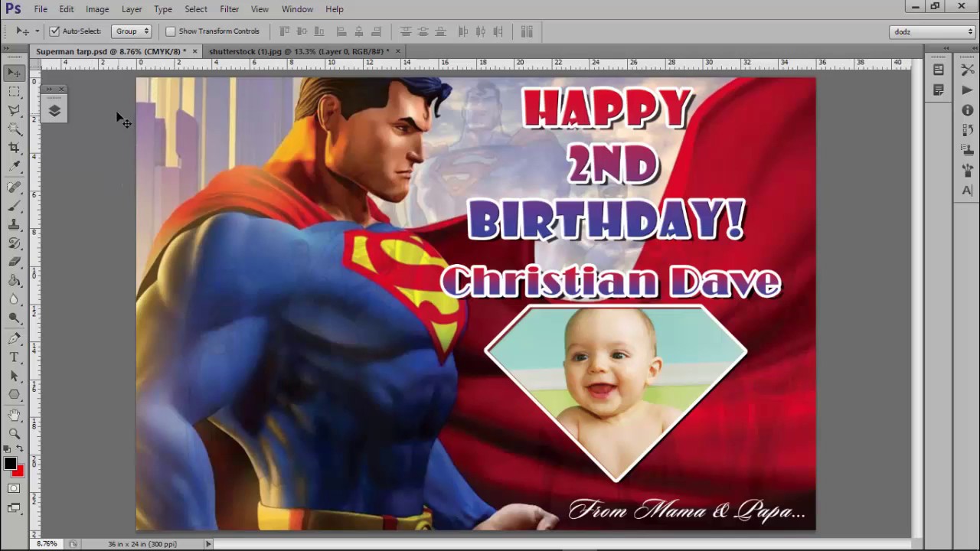Open the File menu
The image size is (980, 551).
[x=41, y=9]
